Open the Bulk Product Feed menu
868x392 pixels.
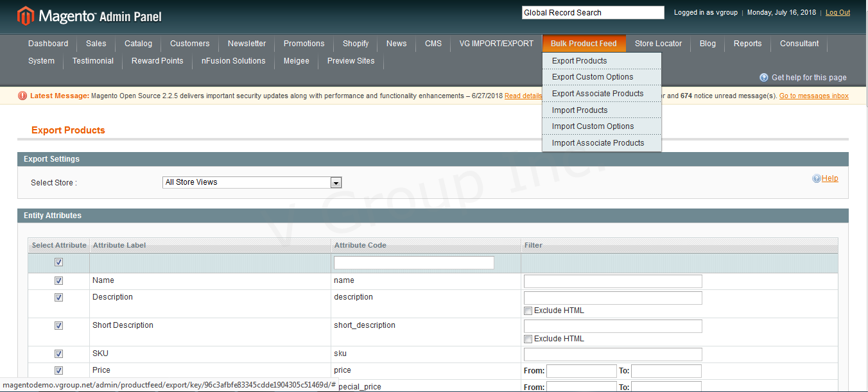click(583, 44)
